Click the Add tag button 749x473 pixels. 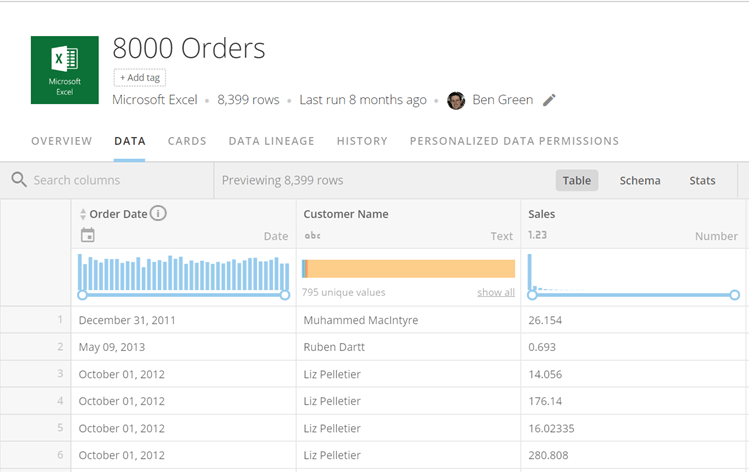pos(139,77)
